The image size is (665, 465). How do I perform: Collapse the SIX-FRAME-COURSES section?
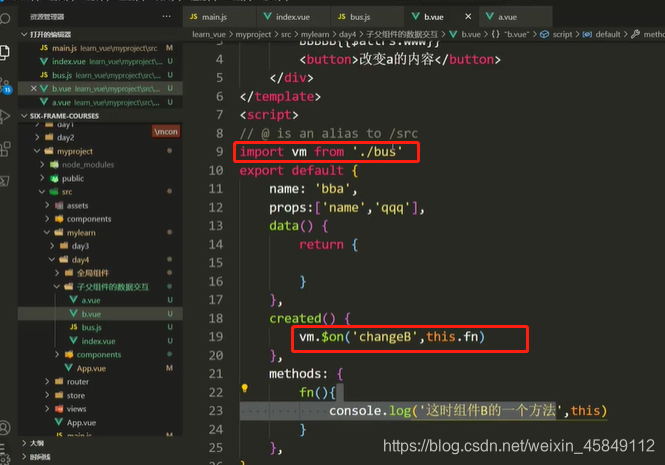[x=24, y=116]
